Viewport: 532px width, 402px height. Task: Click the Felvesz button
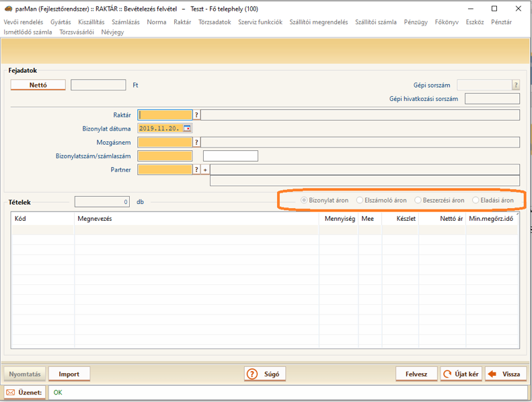pyautogui.click(x=416, y=374)
